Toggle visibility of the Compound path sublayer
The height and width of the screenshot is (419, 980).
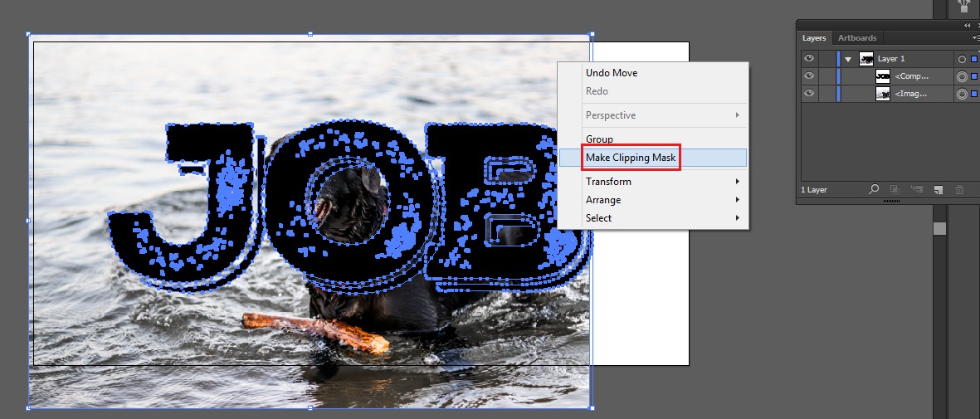808,76
